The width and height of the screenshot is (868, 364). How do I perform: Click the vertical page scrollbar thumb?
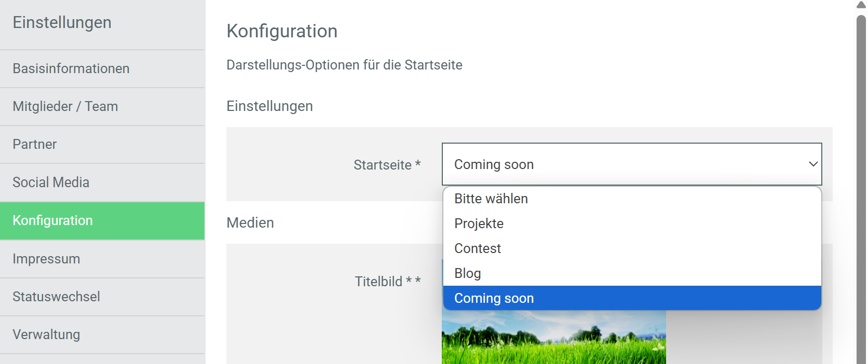point(861,187)
